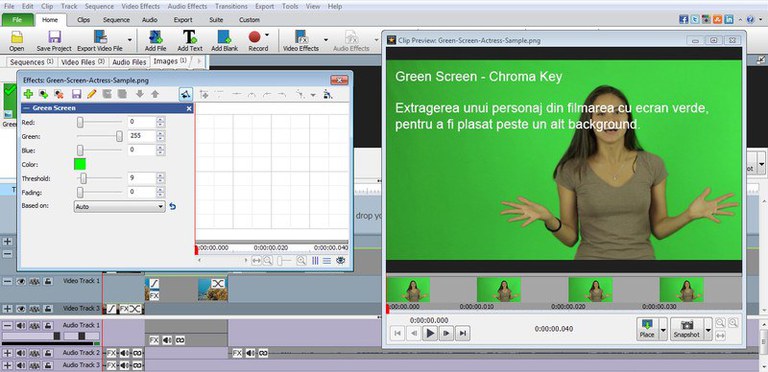
Task: Click the Threshold value input field
Action: pos(142,179)
